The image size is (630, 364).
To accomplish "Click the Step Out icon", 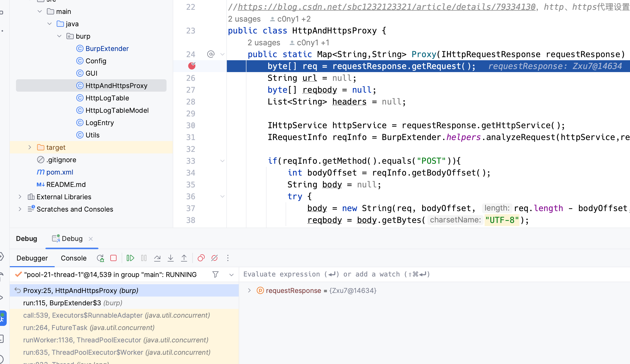I will coord(184,258).
